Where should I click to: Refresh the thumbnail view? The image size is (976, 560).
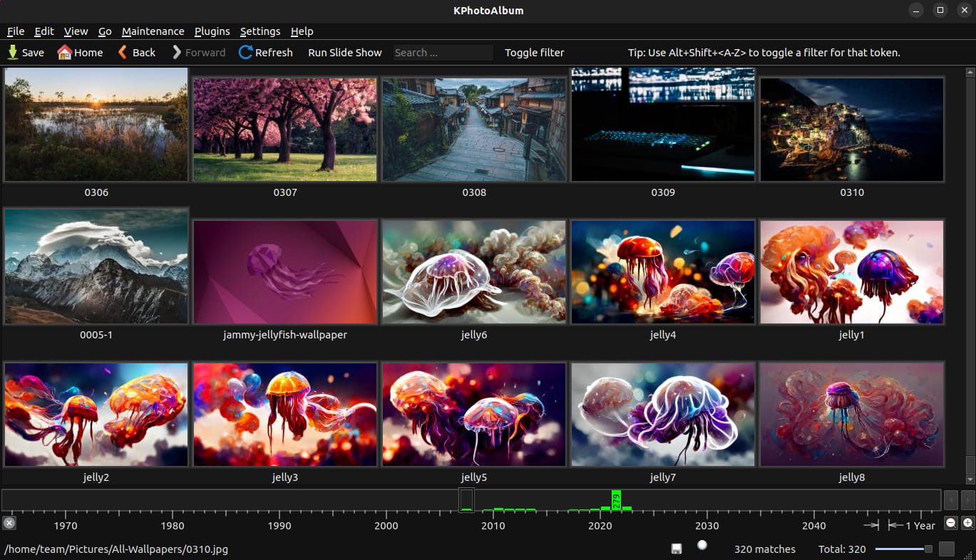[x=266, y=52]
